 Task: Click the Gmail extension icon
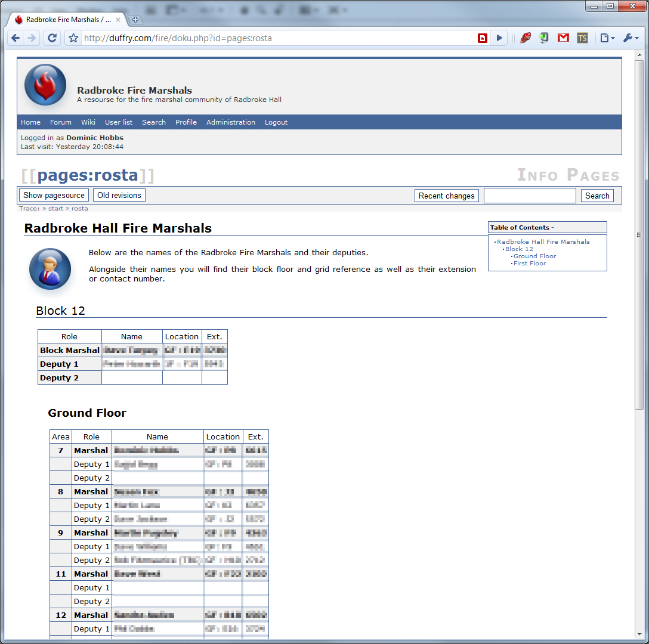563,38
